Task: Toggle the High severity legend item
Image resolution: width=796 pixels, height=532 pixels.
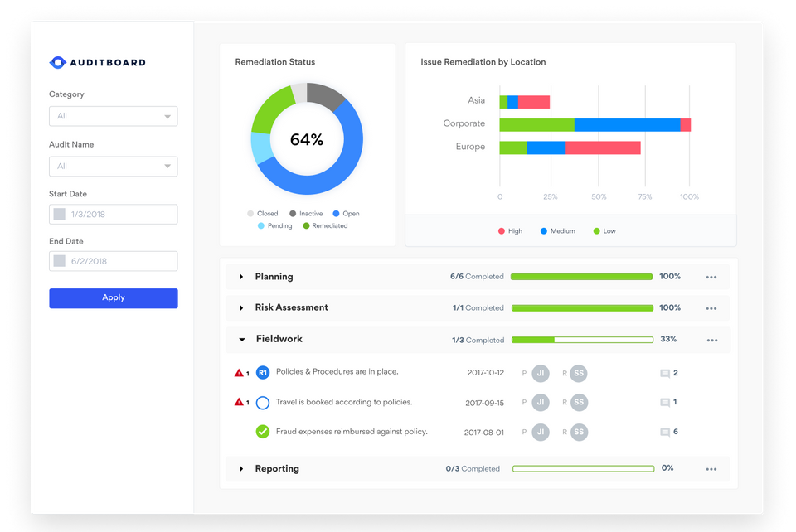Action: (509, 230)
